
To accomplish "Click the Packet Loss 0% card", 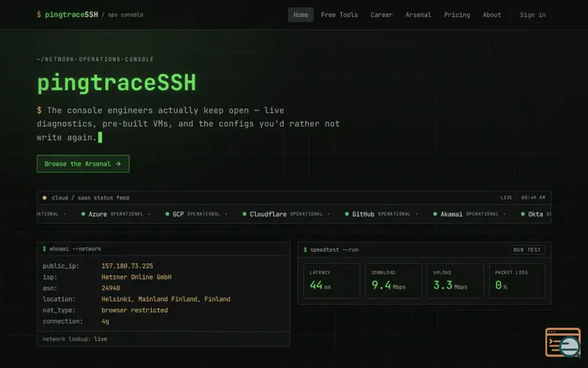I will tap(517, 280).
